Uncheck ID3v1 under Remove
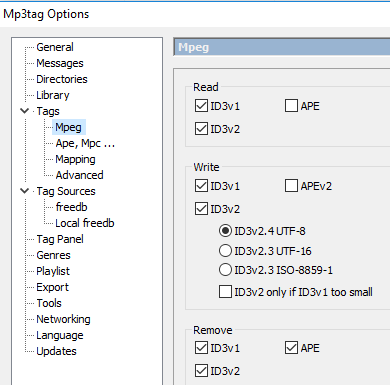This screenshot has height=385, width=390. pos(201,348)
